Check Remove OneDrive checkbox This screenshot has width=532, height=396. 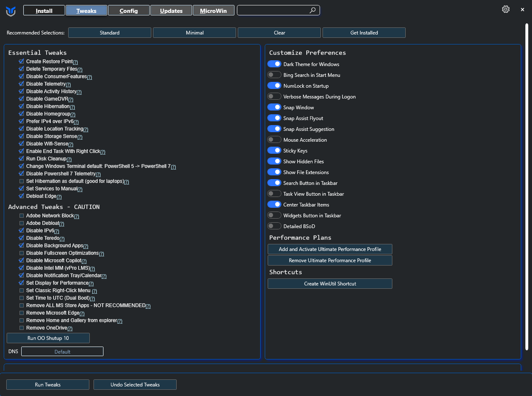click(22, 328)
